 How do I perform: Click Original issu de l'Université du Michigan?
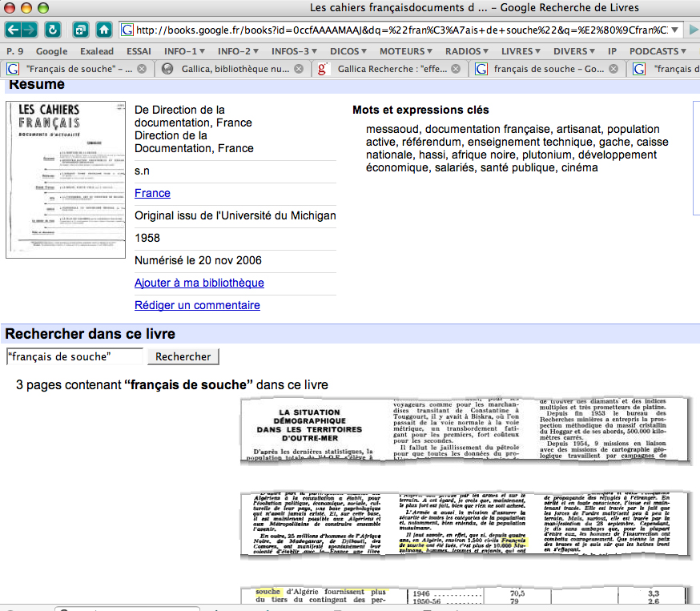[x=235, y=215]
